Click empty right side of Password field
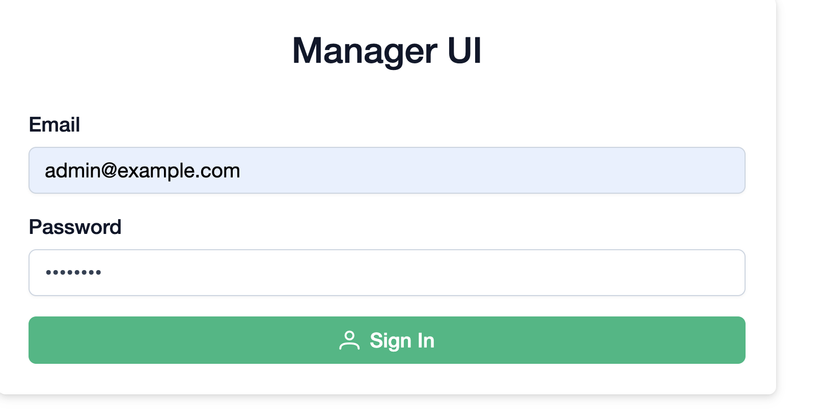The image size is (825, 420). (x=600, y=273)
